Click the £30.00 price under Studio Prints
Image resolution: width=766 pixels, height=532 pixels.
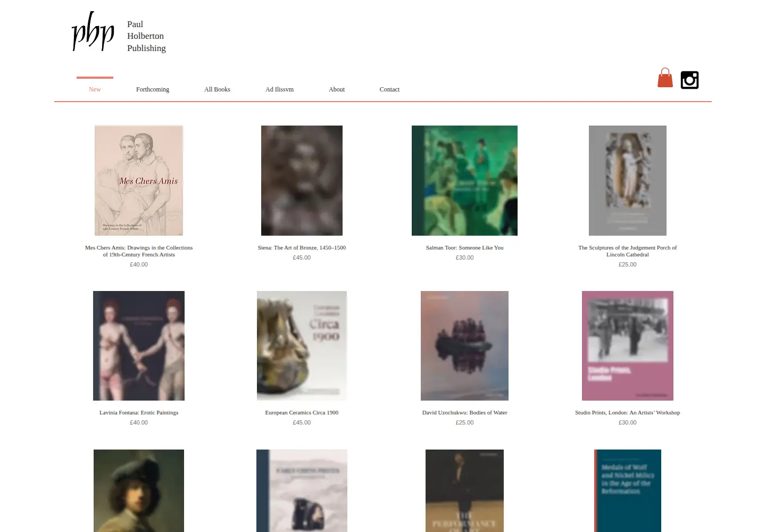[628, 422]
